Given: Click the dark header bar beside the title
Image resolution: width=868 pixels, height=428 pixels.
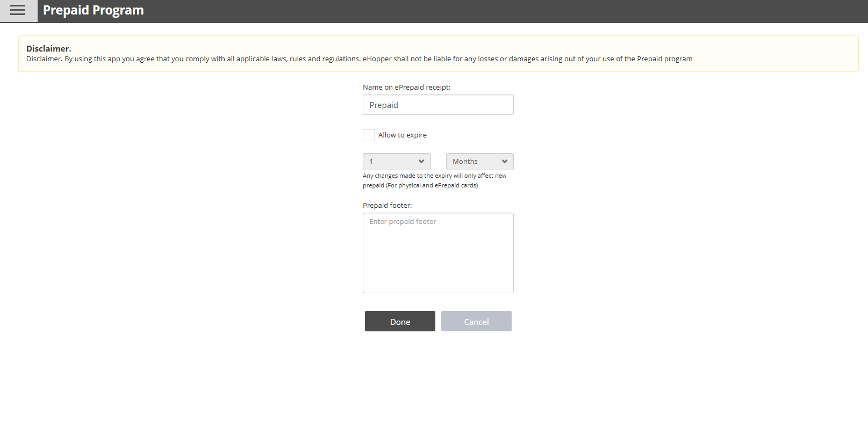Looking at the screenshot, I should (x=484, y=11).
